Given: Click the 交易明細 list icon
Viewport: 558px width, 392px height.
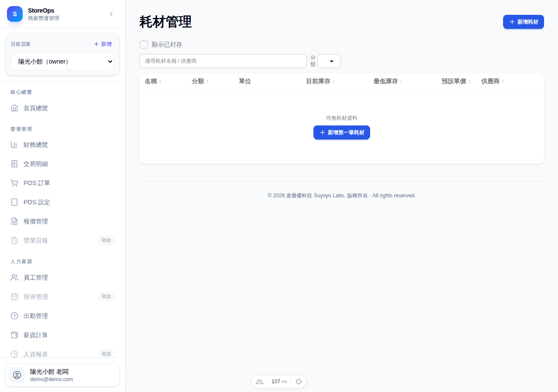Looking at the screenshot, I should tap(14, 164).
